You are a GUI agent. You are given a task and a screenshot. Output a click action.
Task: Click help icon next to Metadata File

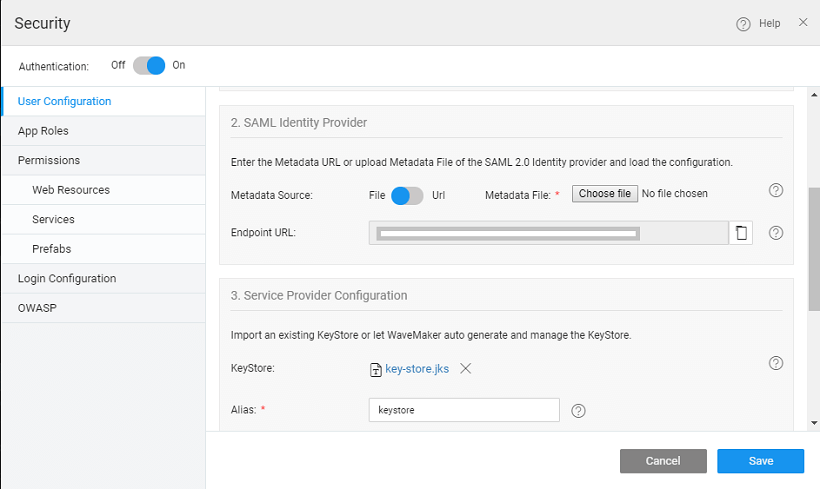pos(775,191)
